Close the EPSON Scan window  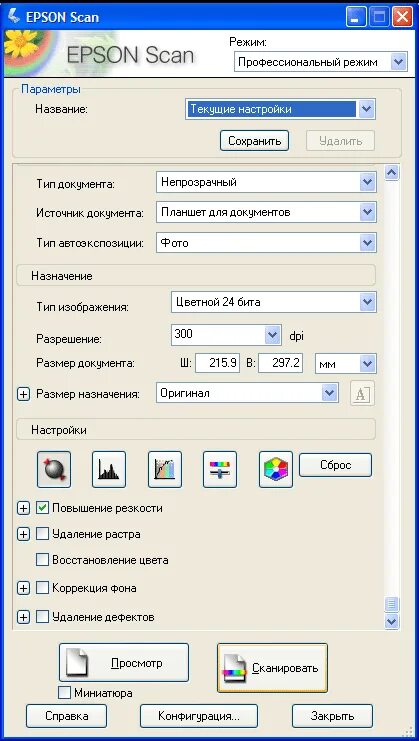click(x=402, y=17)
